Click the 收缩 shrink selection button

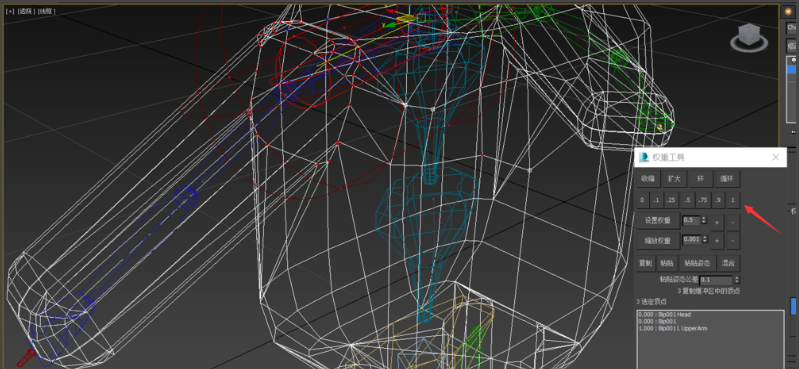[648, 179]
